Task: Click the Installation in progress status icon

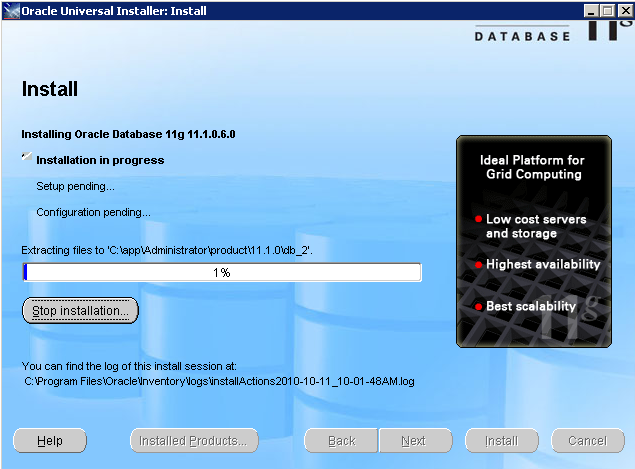Action: tap(27, 156)
